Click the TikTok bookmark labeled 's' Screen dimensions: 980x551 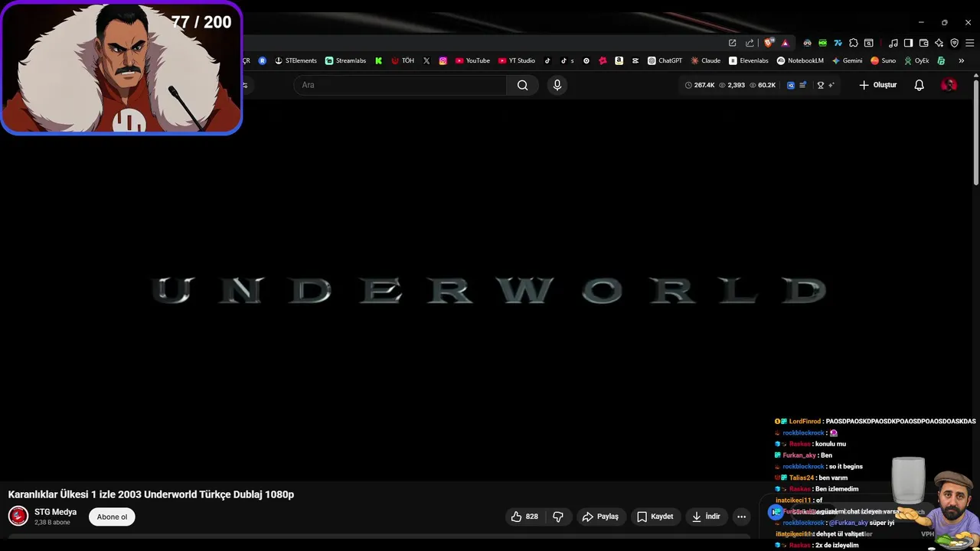[567, 60]
